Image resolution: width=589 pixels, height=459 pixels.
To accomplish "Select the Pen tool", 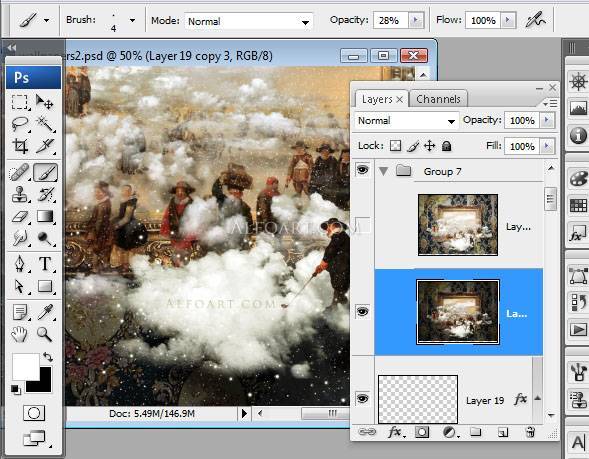I will (20, 264).
